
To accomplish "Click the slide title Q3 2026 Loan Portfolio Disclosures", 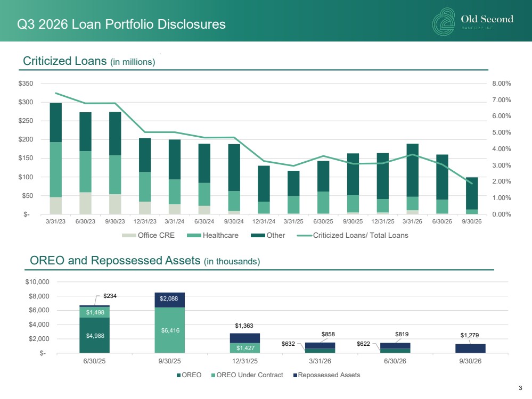I will point(121,24).
